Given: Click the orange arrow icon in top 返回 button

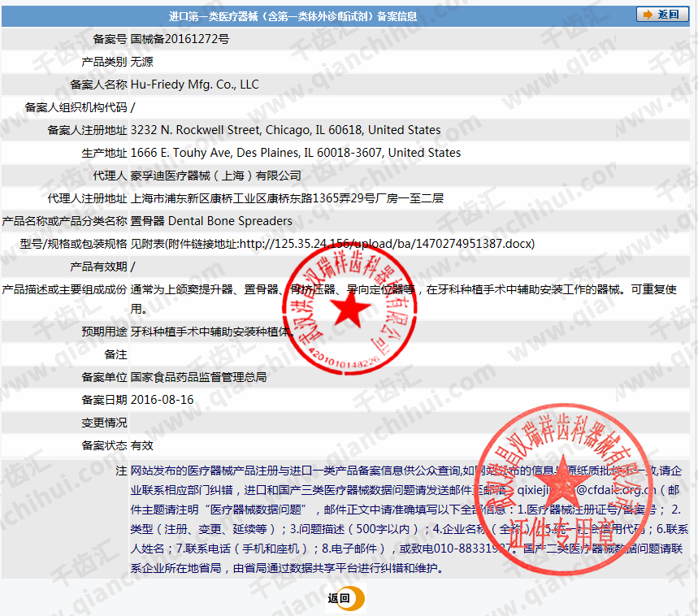Looking at the screenshot, I should (x=648, y=15).
